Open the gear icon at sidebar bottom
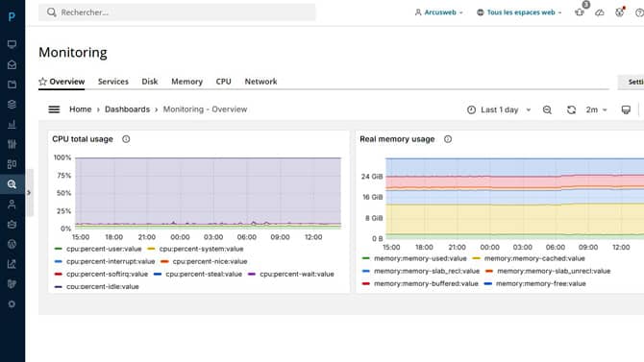644x362 pixels. point(12,304)
